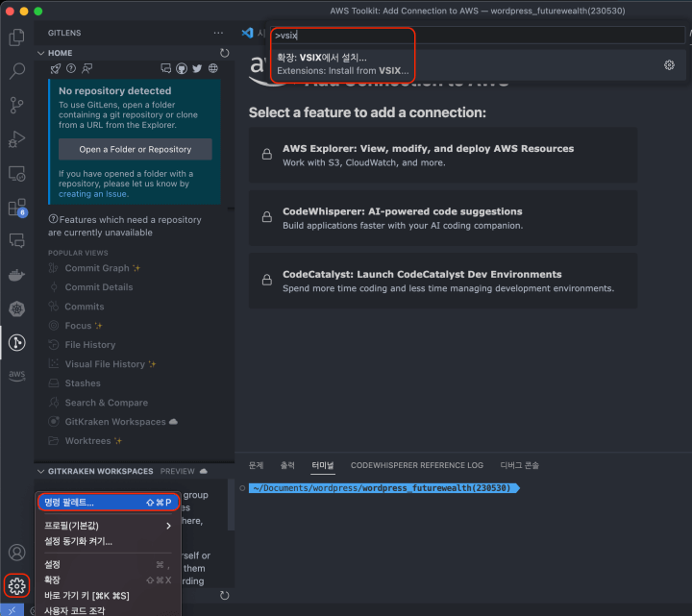Open the Explorer view in activity bar
This screenshot has width=692, height=616.
[x=16, y=37]
